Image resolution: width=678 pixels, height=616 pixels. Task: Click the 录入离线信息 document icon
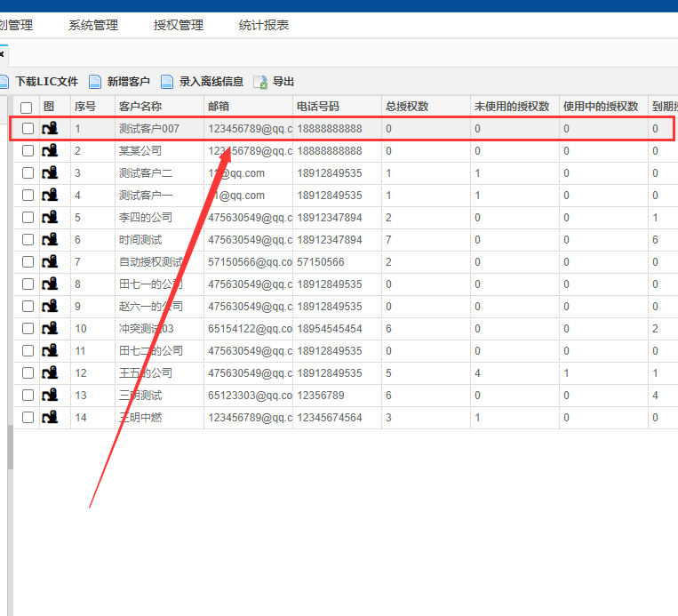(x=167, y=82)
